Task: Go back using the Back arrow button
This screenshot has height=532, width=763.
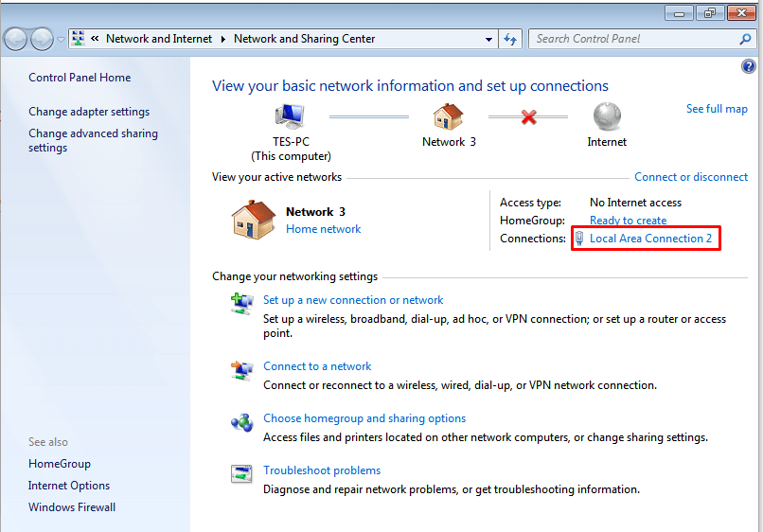Action: [17, 39]
